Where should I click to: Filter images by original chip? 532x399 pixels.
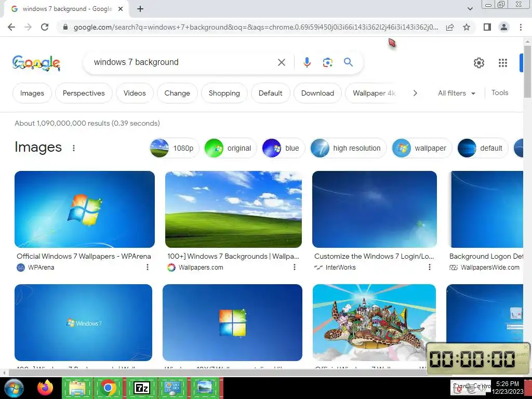coord(230,148)
